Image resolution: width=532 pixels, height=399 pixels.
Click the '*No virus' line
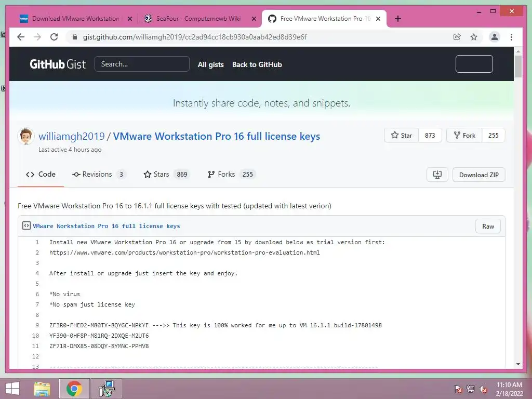64,294
